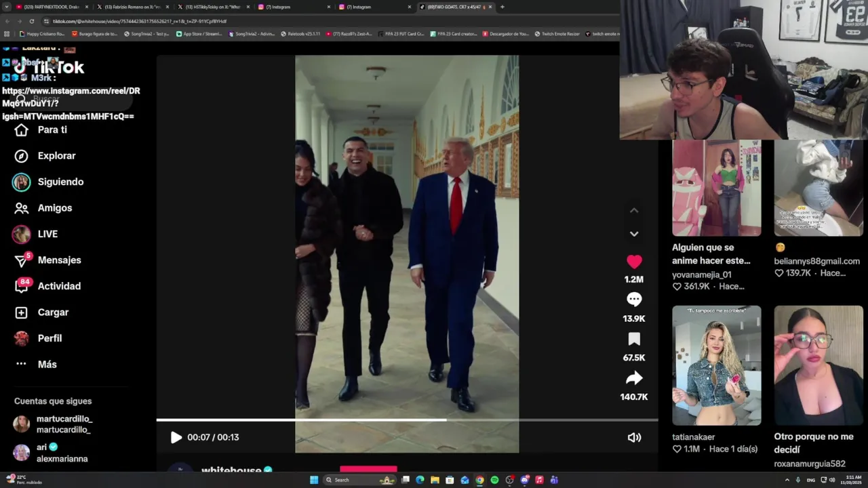This screenshot has height=488, width=868.
Task: Open the Explorar compass page
Action: pos(46,156)
